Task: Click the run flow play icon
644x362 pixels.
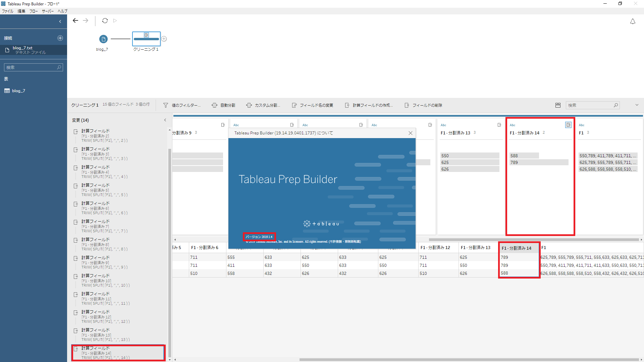Action: click(x=115, y=21)
